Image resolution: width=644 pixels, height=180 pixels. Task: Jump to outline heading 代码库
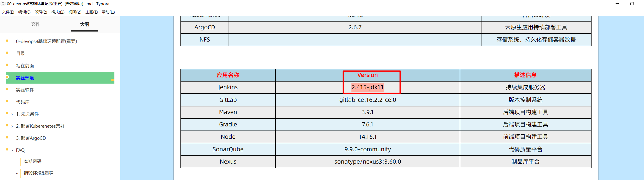coord(23,102)
